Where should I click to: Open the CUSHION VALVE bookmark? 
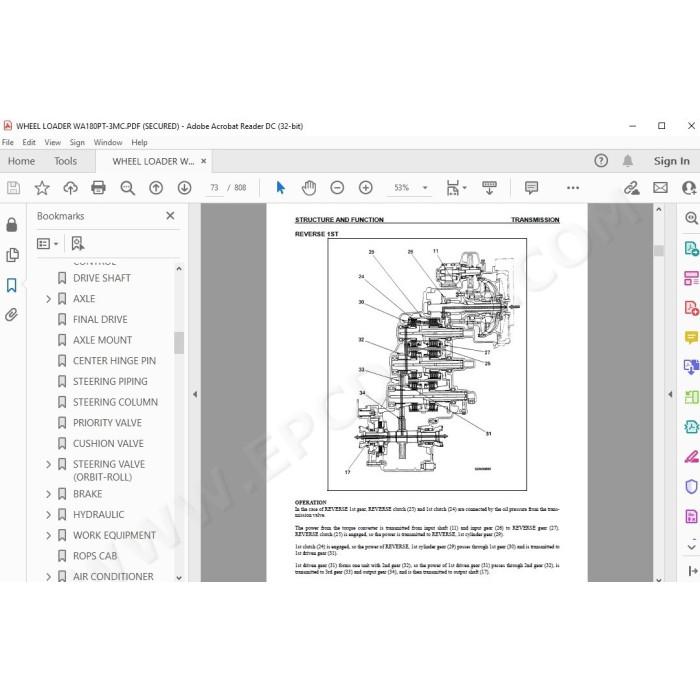pos(108,444)
